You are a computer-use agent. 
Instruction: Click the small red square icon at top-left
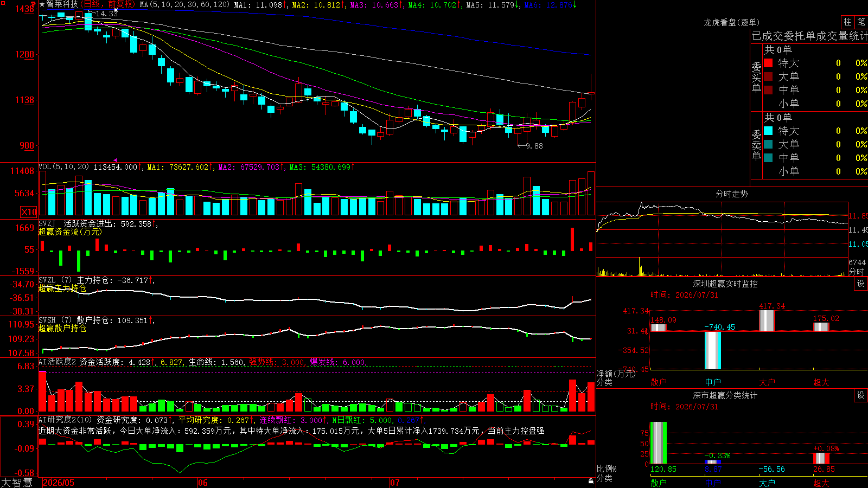click(2, 2)
